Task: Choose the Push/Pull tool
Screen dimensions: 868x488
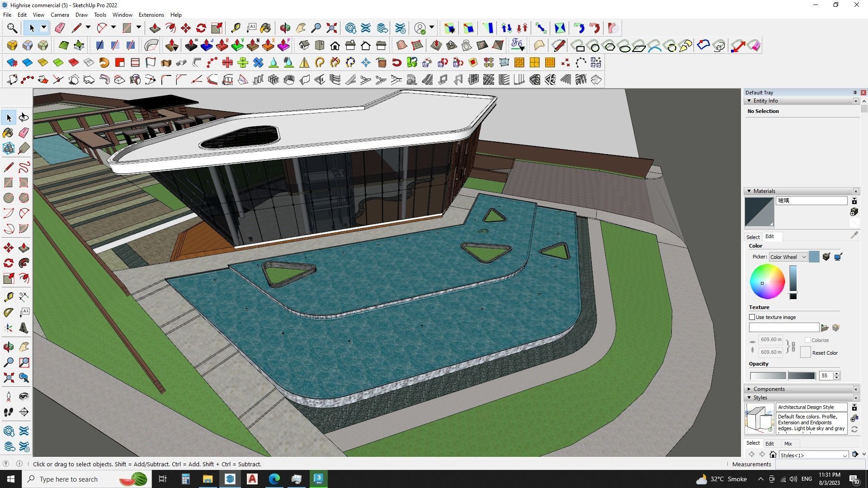Action: 24,248
